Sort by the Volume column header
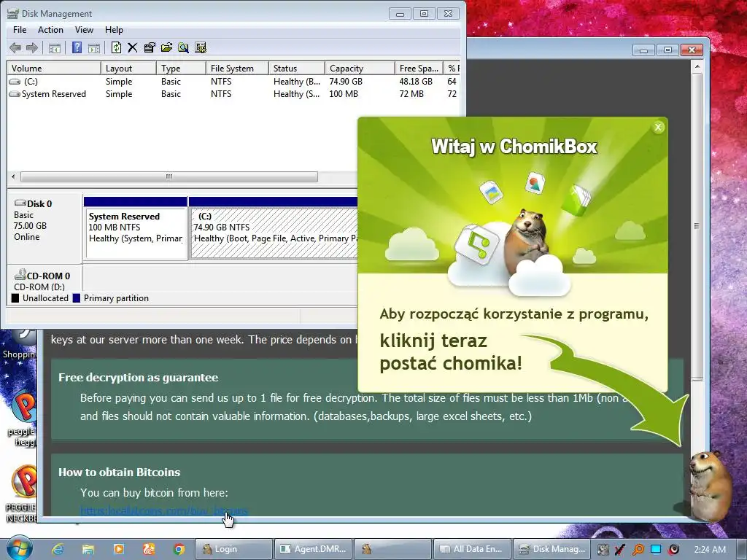Image resolution: width=747 pixels, height=560 pixels. coord(53,68)
